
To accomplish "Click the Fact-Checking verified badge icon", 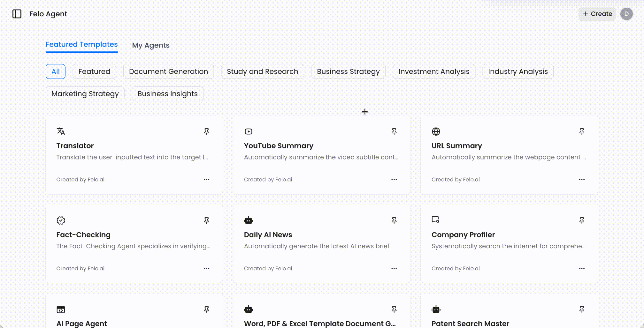I will [x=61, y=220].
